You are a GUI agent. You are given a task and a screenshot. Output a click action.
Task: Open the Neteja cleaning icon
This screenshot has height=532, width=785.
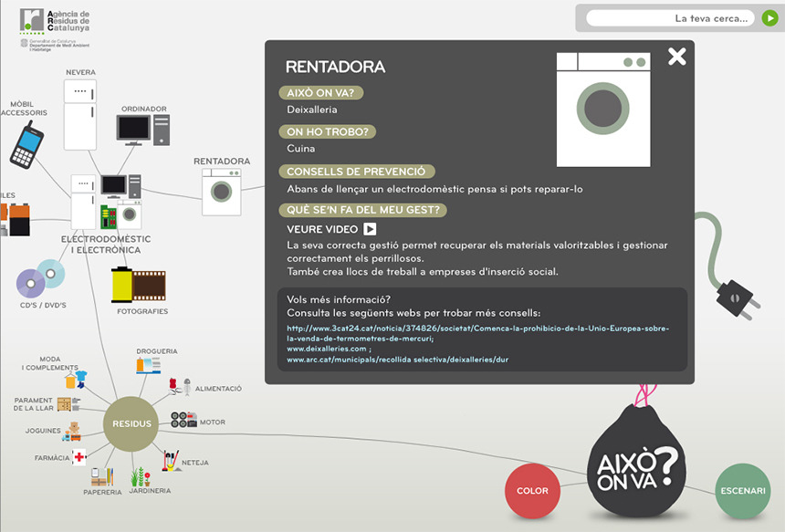point(171,461)
